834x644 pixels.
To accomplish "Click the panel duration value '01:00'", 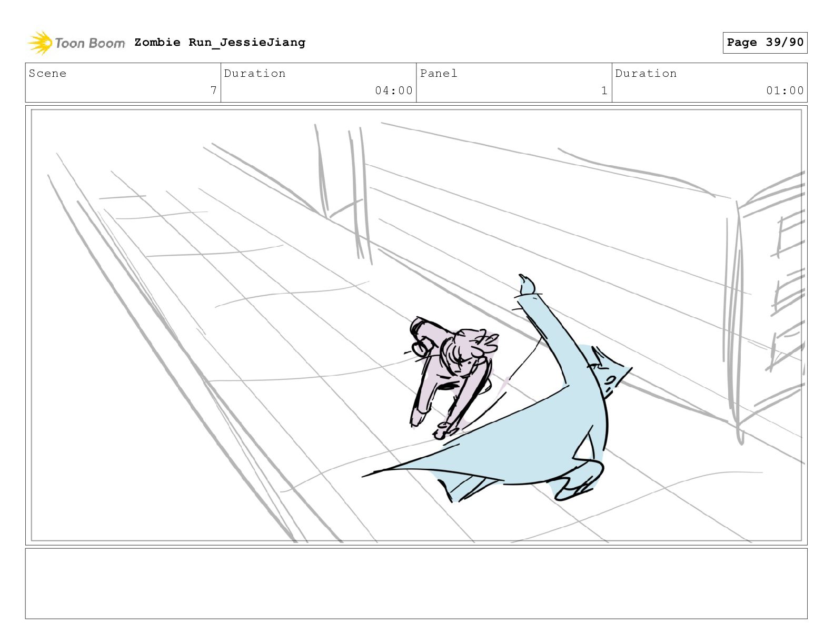I will pos(785,90).
